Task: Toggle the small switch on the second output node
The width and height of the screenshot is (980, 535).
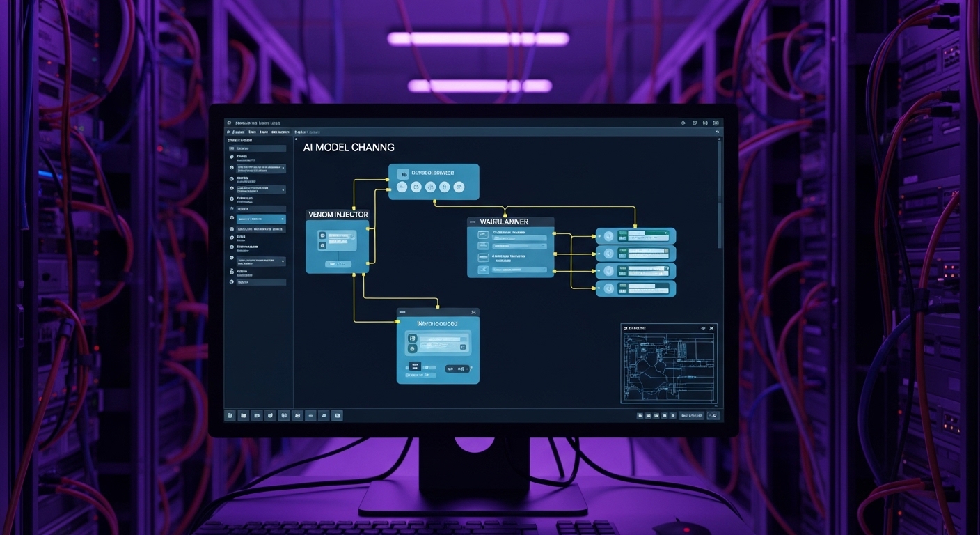Action: point(599,253)
